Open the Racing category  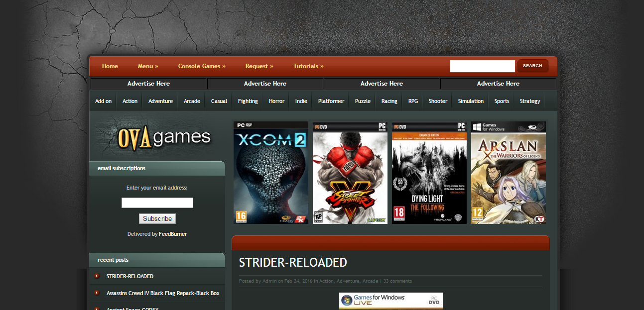click(x=389, y=101)
